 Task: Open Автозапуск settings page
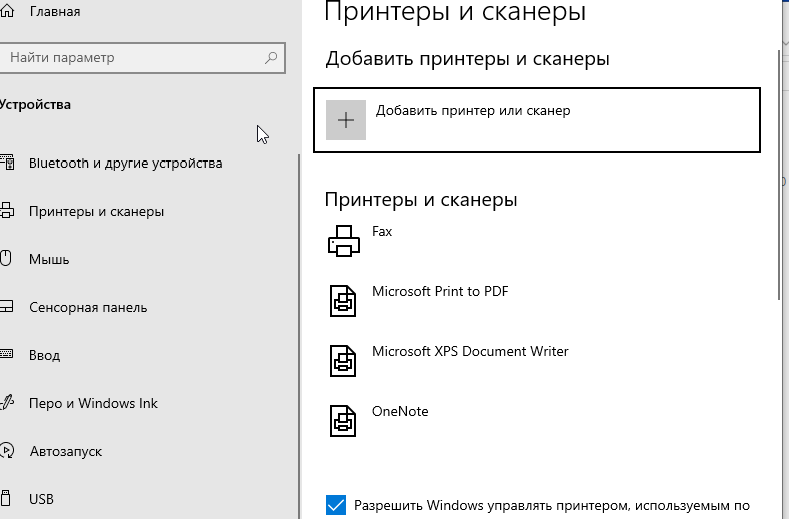[65, 451]
